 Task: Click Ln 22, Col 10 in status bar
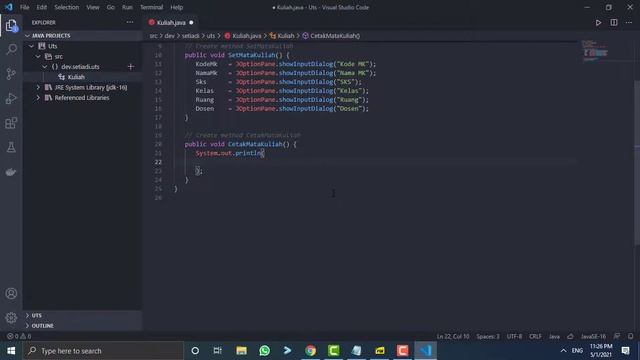(x=453, y=336)
